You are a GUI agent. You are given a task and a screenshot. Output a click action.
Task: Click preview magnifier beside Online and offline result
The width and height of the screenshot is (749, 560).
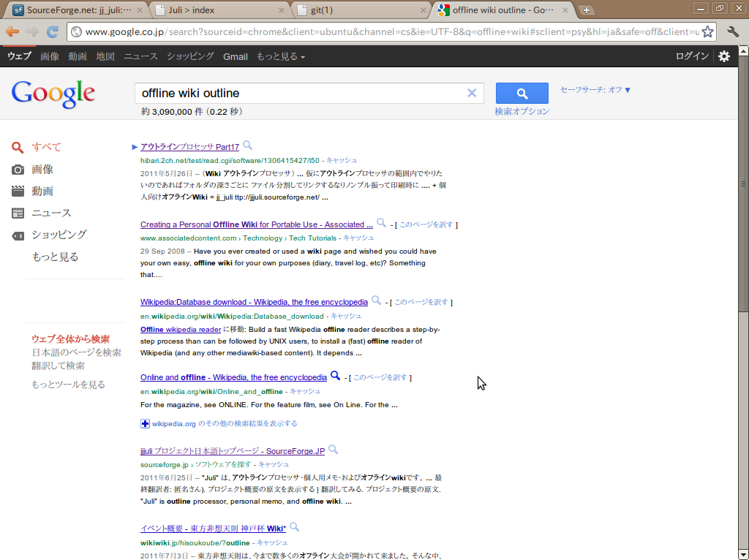[335, 376]
